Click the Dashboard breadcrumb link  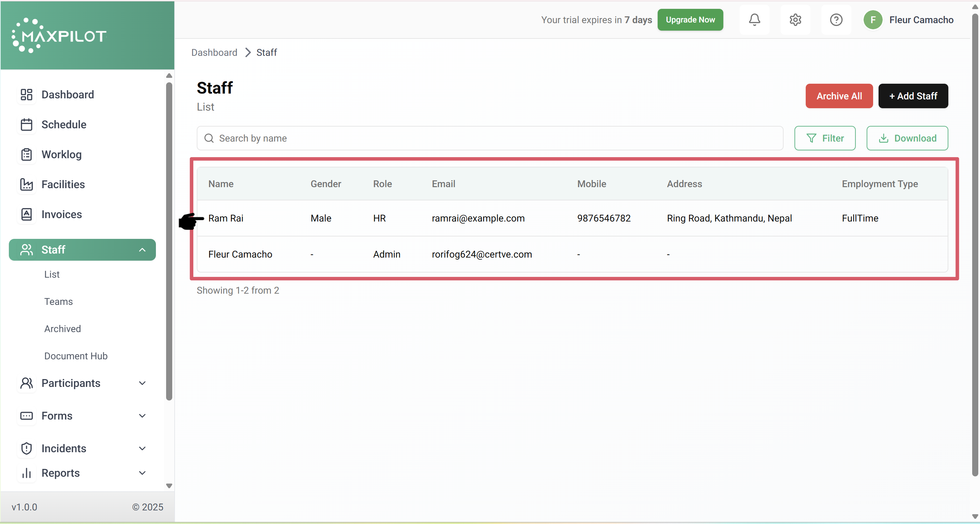pos(214,52)
